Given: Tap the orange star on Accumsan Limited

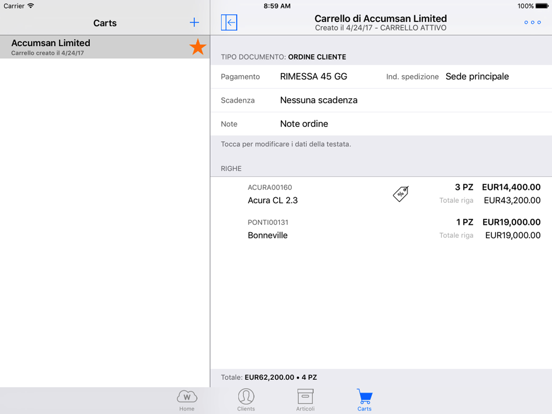Looking at the screenshot, I should pyautogui.click(x=198, y=47).
